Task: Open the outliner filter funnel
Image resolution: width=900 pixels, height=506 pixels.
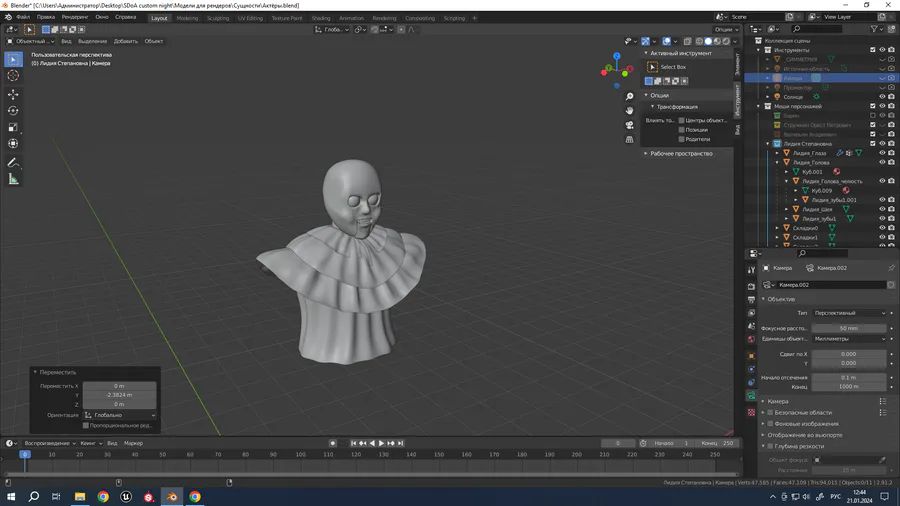Action: [874, 29]
